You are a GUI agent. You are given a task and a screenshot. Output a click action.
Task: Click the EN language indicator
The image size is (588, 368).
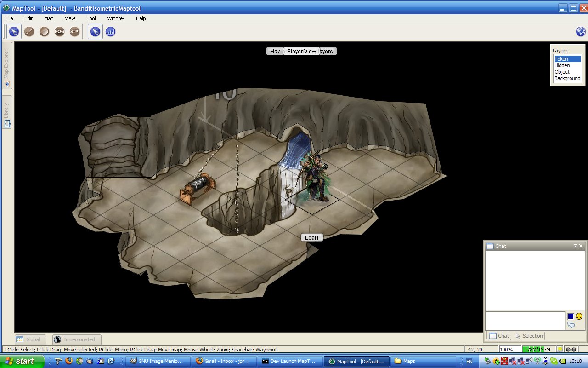click(x=469, y=361)
